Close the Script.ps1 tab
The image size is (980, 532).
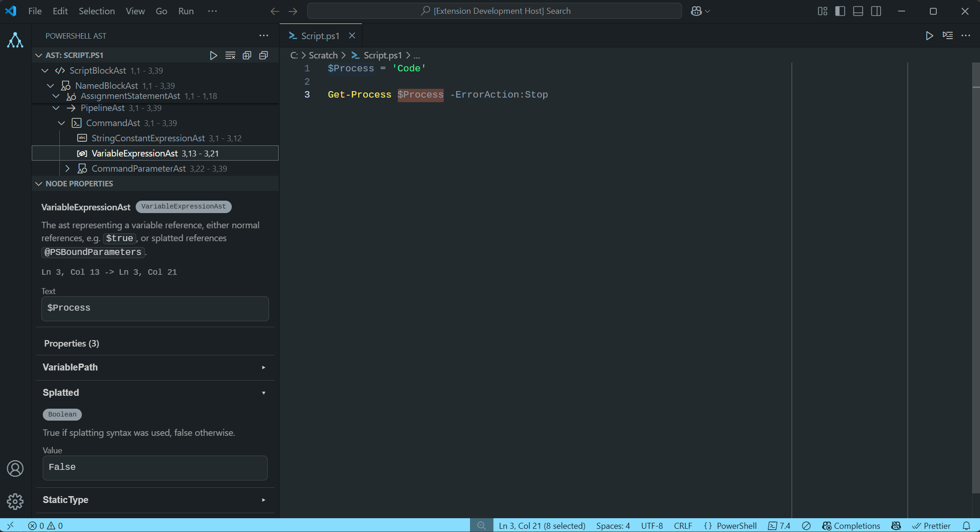tap(352, 35)
